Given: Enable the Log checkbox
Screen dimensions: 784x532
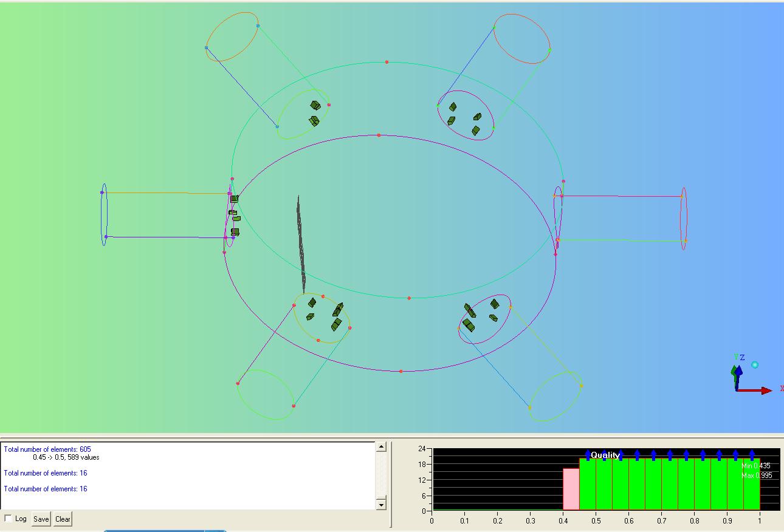Looking at the screenshot, I should coord(9,519).
